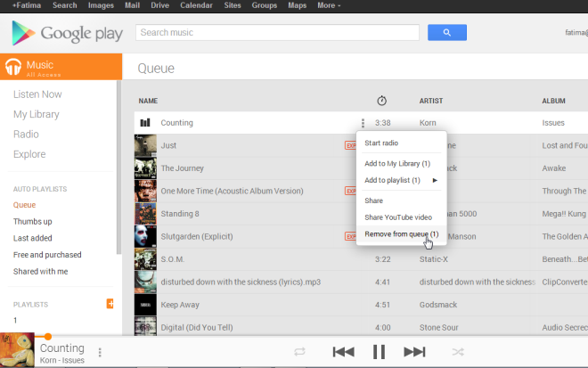588x368 pixels.
Task: Open +Fatima in the top bar
Action: point(26,5)
